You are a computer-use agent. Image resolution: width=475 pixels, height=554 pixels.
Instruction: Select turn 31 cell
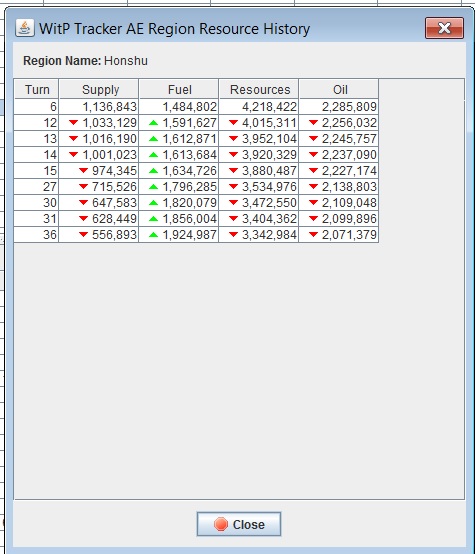coord(36,219)
